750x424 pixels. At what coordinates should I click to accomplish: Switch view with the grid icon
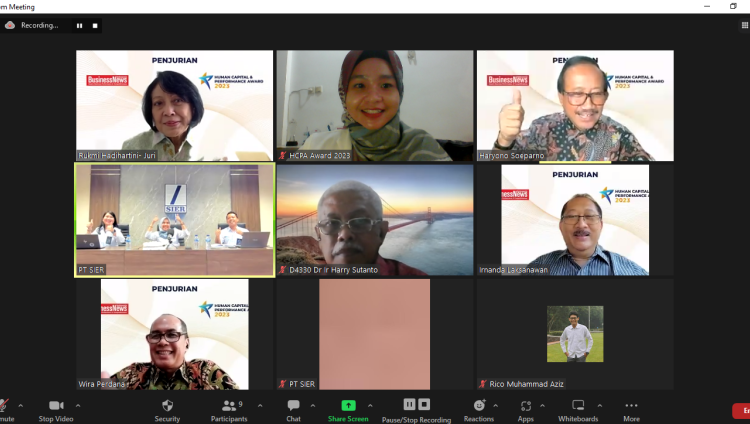pos(745,25)
